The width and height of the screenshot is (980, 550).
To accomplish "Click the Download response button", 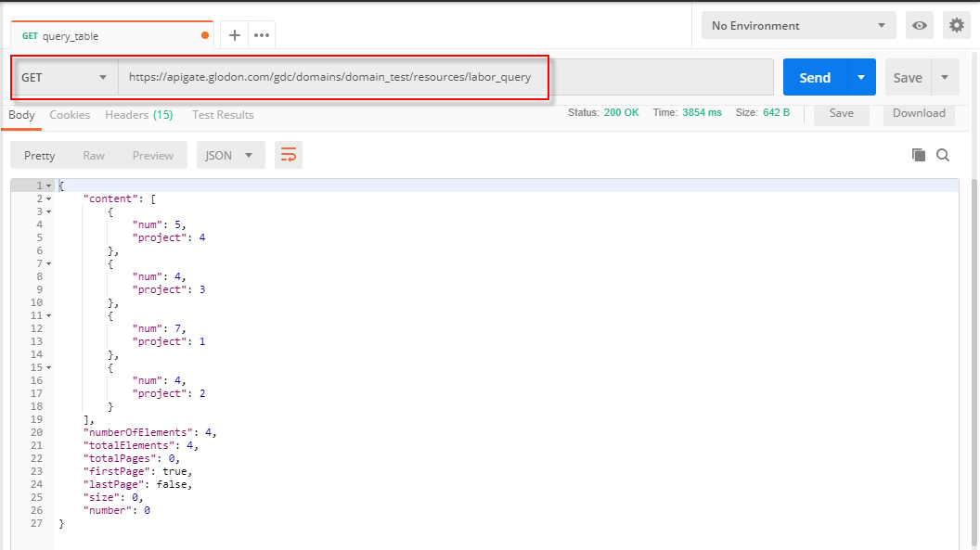I will click(919, 113).
